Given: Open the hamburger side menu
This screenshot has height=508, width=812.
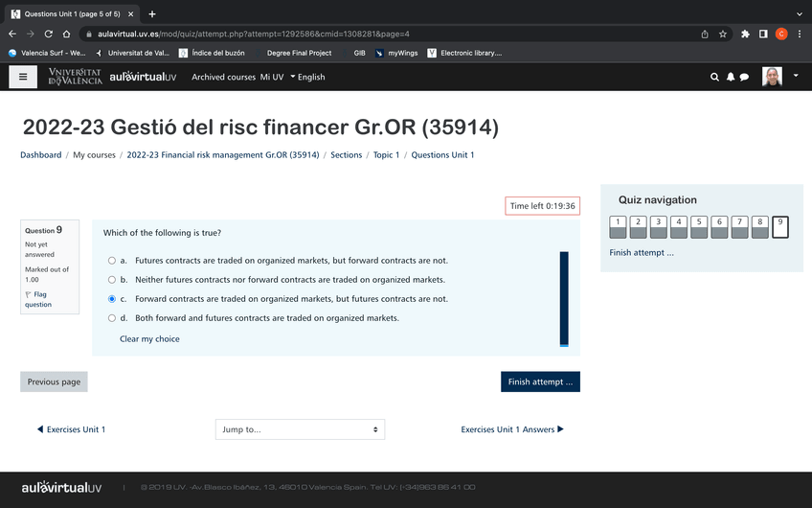Looking at the screenshot, I should pyautogui.click(x=23, y=77).
